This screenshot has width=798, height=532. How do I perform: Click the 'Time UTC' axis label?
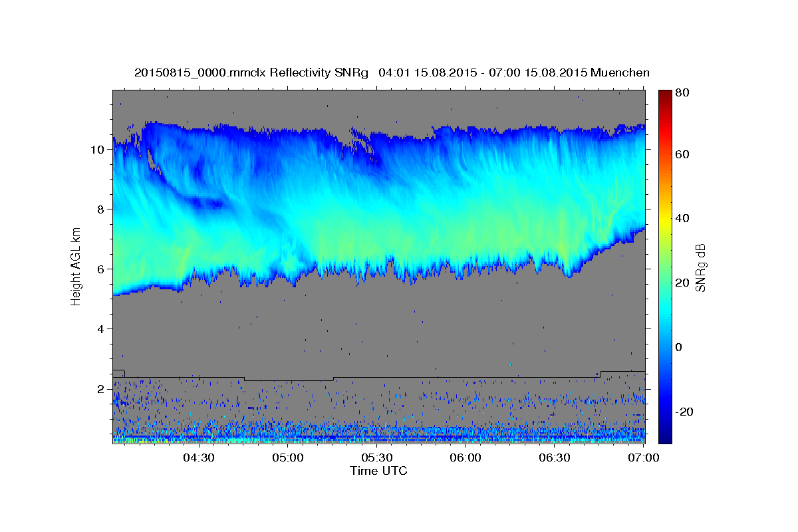[378, 471]
